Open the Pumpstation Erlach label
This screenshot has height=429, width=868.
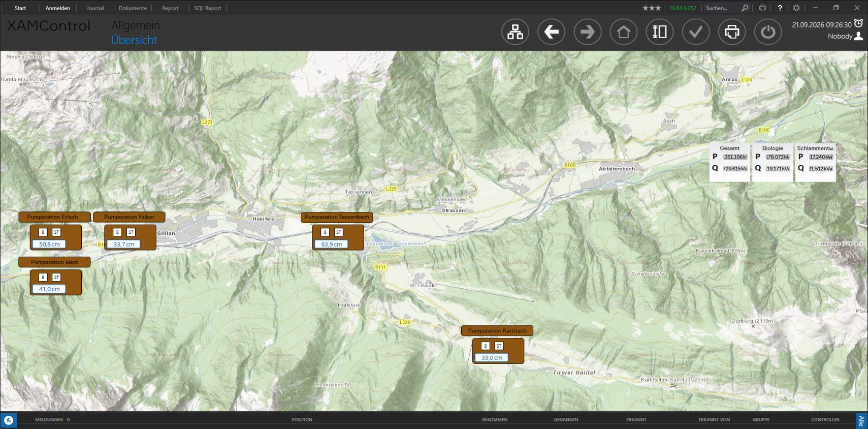54,217
